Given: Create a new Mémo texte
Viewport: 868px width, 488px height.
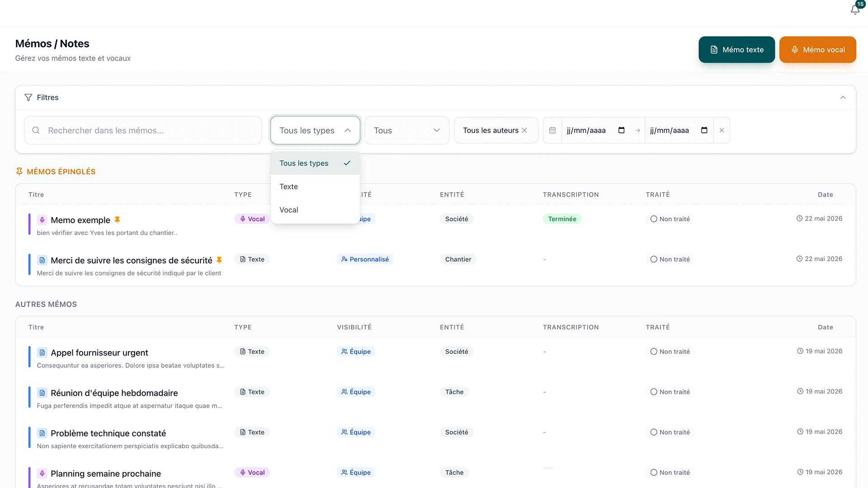Looking at the screenshot, I should coord(736,50).
